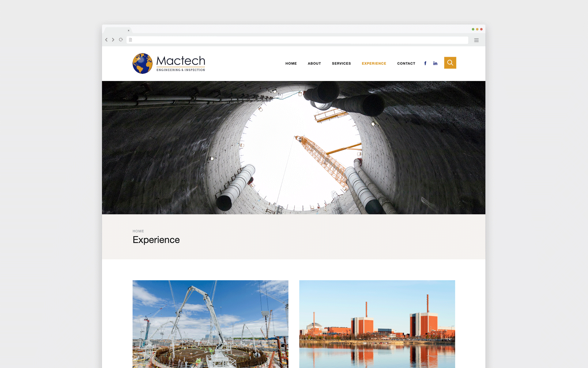Click the browser back arrow

[106, 40]
